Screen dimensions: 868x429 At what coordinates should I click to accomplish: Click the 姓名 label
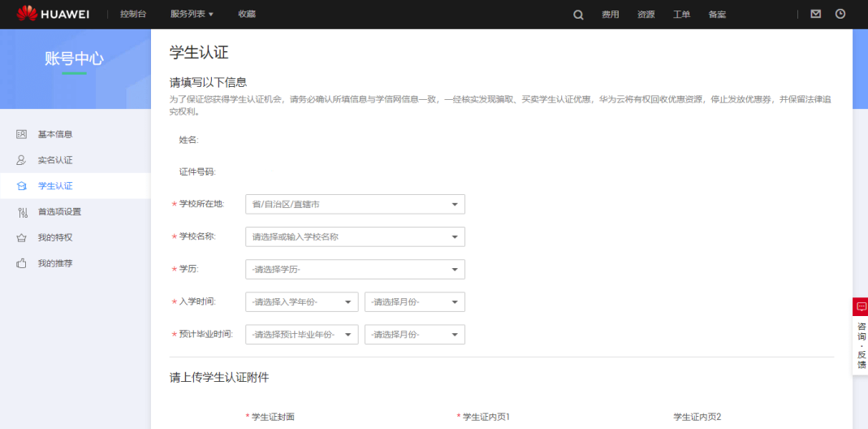click(188, 140)
